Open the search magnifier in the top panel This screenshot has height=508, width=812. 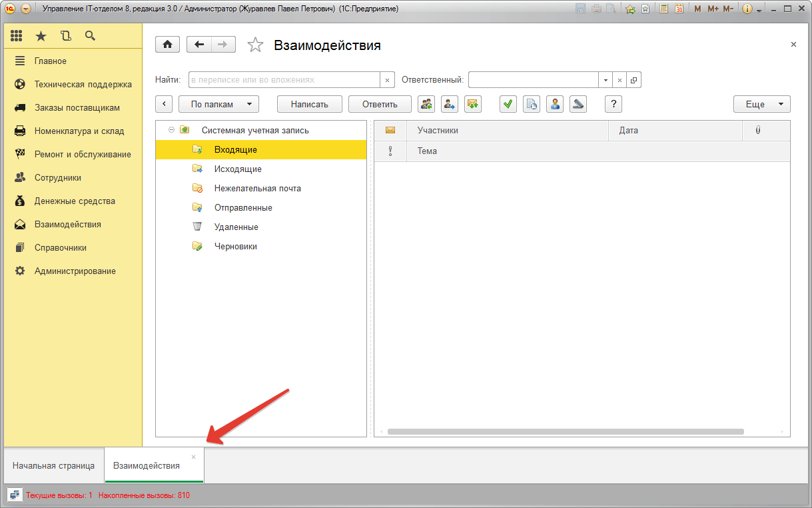(90, 36)
